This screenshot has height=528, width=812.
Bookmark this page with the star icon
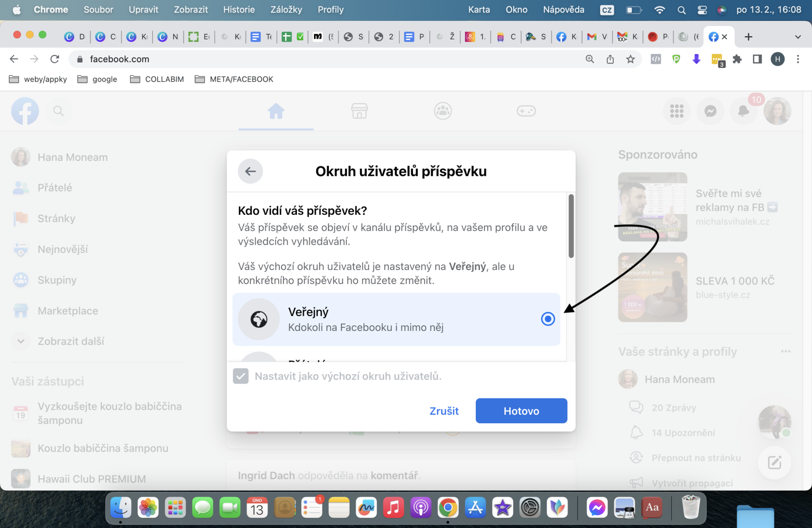(630, 59)
